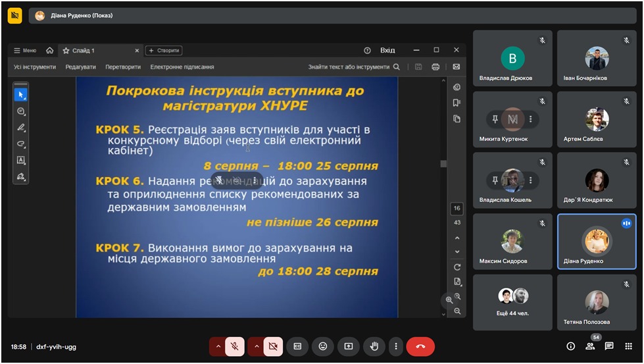Open the Редагувати menu
Viewport: 644px width, 364px height.
point(80,66)
